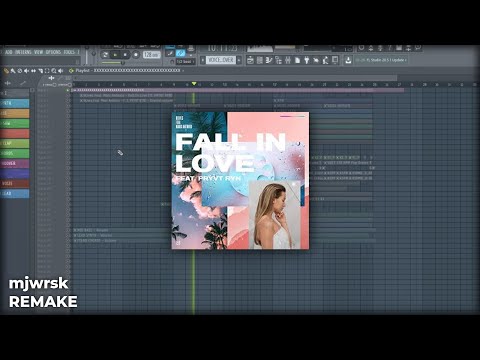
Task: Open the content library download icon
Action: [x=348, y=60]
